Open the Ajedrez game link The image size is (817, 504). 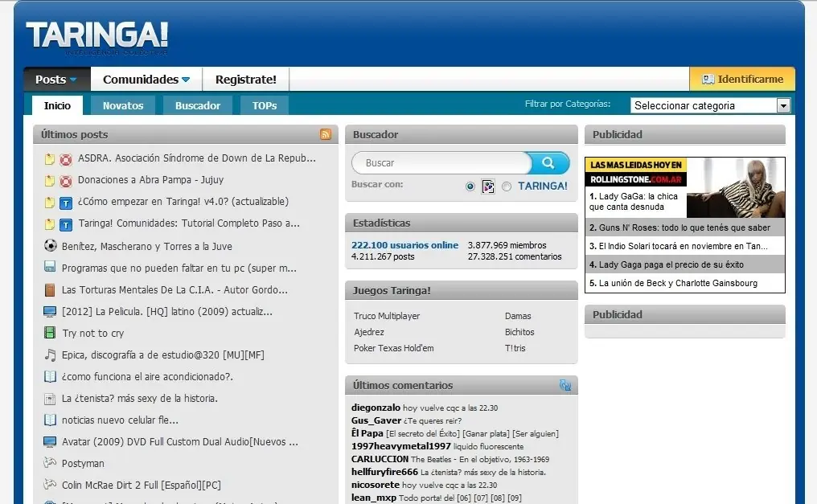tap(369, 332)
